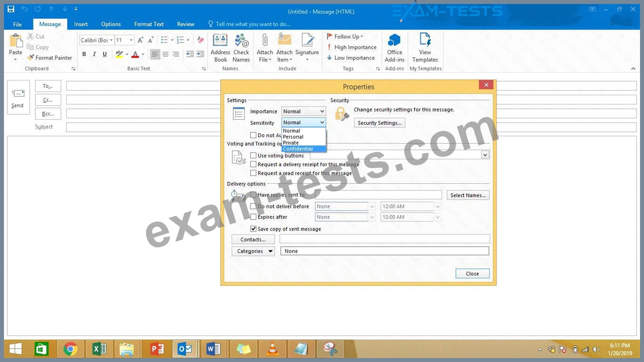Click the To button
This screenshot has height=362, width=644.
coord(48,86)
